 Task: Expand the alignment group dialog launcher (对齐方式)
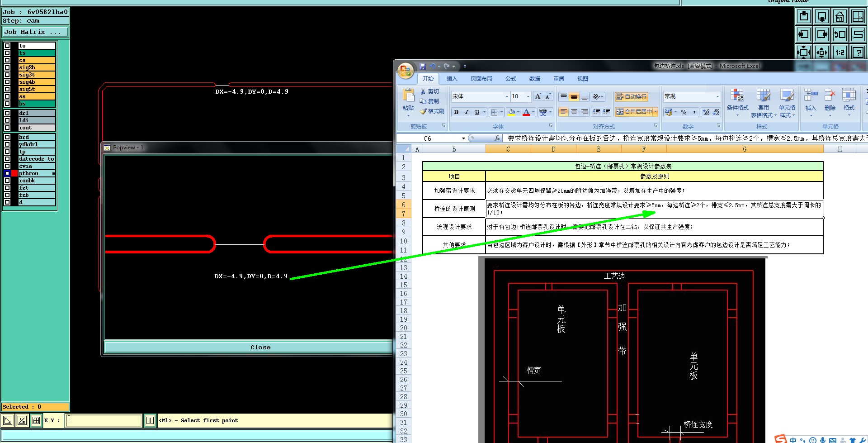(x=656, y=126)
